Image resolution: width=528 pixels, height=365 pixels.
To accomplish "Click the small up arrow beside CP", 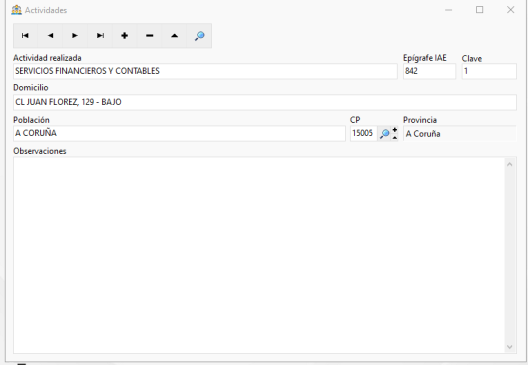I will tap(395, 137).
